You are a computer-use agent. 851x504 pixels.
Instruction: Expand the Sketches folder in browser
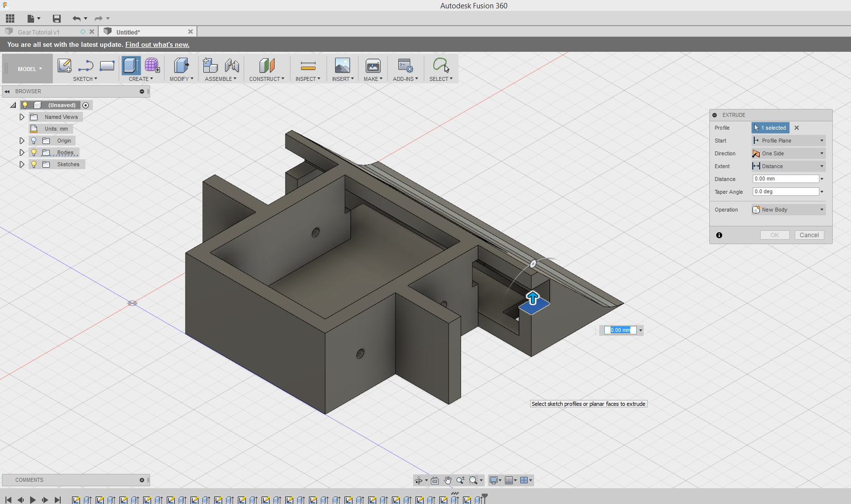[22, 164]
